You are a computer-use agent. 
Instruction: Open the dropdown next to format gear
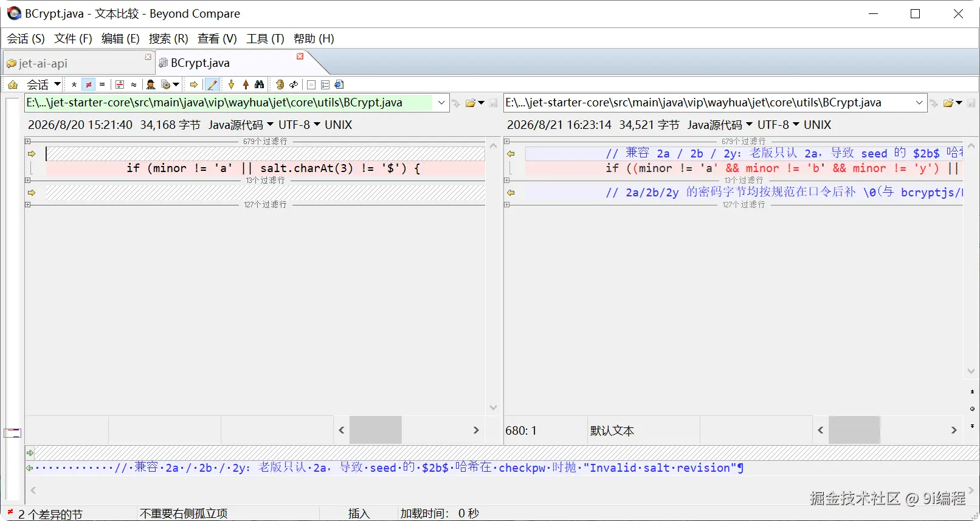pos(176,85)
